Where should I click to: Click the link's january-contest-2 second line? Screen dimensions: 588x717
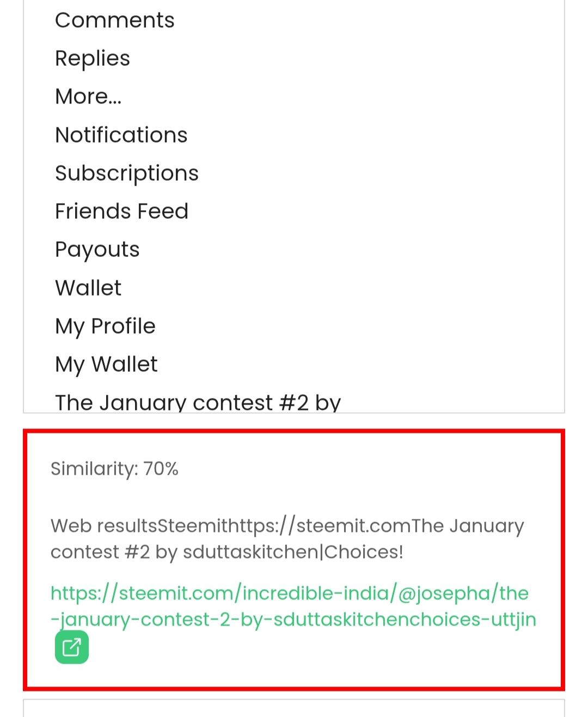click(293, 620)
